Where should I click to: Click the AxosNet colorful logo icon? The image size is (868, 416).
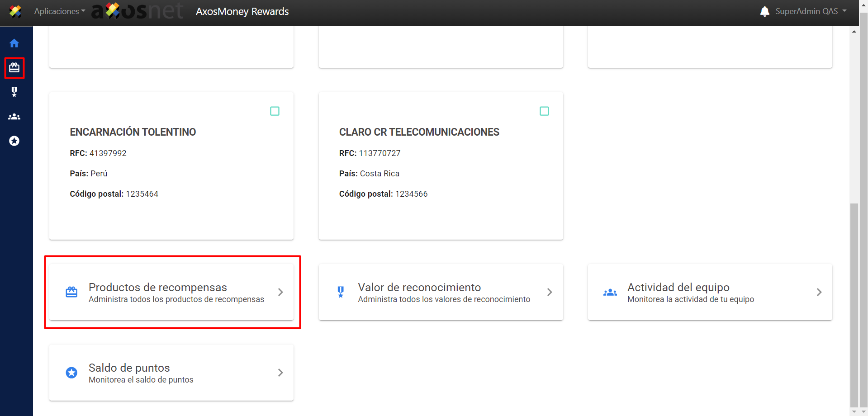(15, 11)
